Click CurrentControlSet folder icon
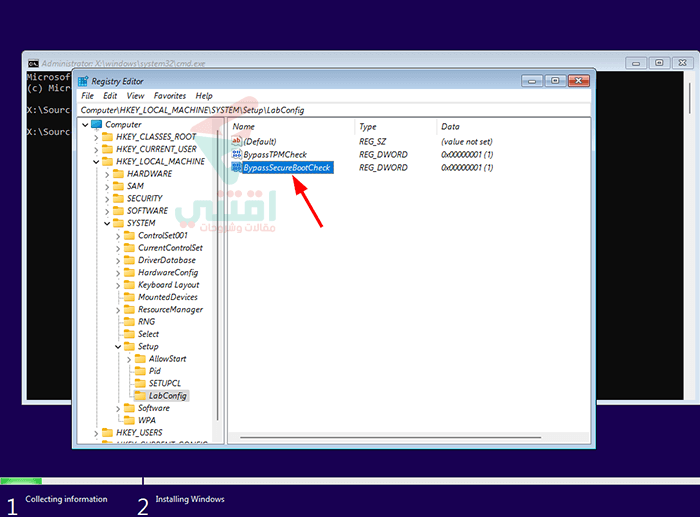The height and width of the screenshot is (517, 700). tap(129, 247)
